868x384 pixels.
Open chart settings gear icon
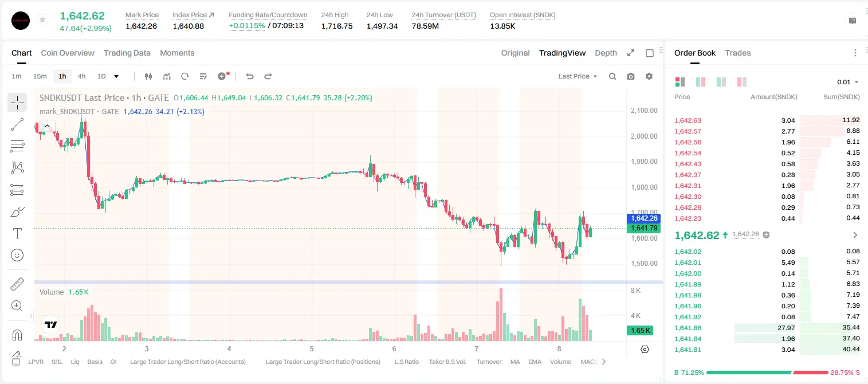click(x=649, y=76)
